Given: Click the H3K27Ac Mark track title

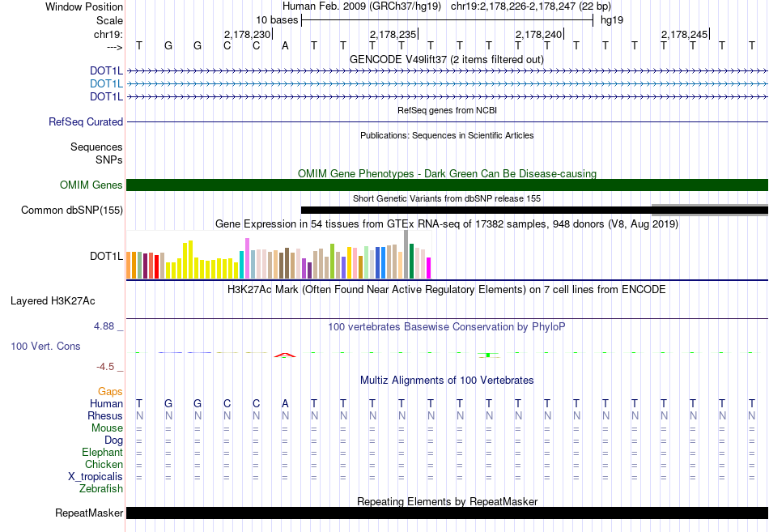Looking at the screenshot, I should point(447,290).
